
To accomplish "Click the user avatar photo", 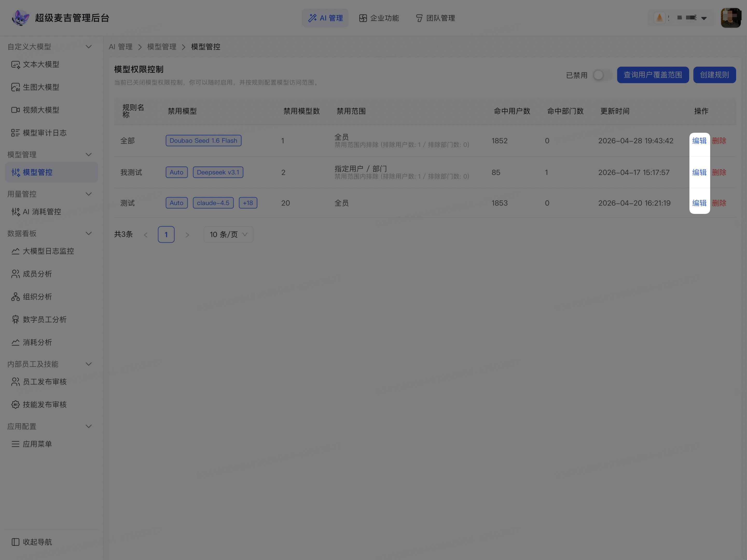I will coord(731,18).
